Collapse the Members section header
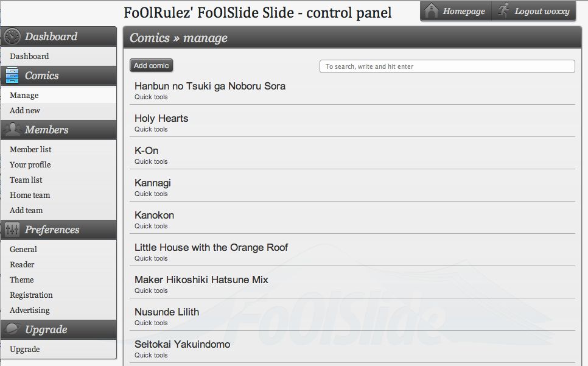This screenshot has height=366, width=588. tap(47, 130)
